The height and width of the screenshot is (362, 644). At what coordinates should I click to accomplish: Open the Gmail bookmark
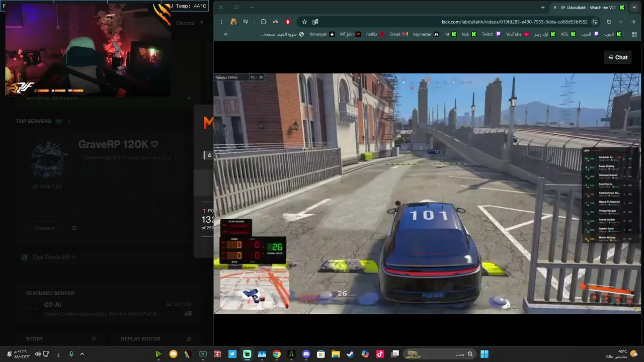pyautogui.click(x=398, y=34)
